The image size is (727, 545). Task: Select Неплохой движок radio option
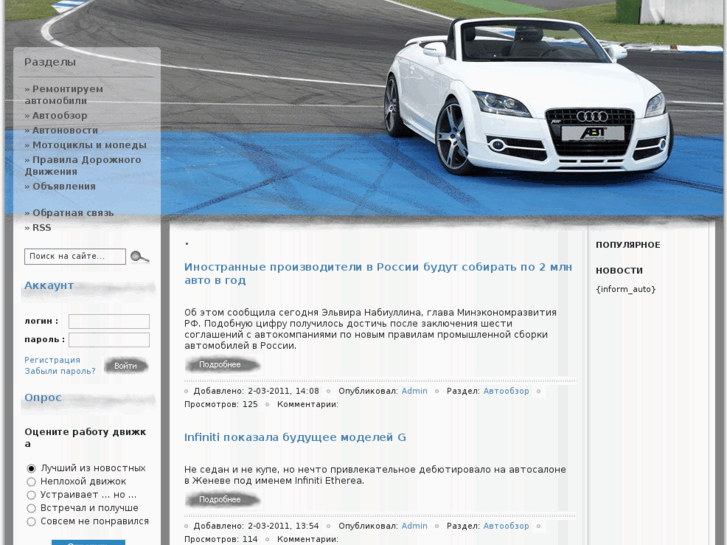coord(31,482)
